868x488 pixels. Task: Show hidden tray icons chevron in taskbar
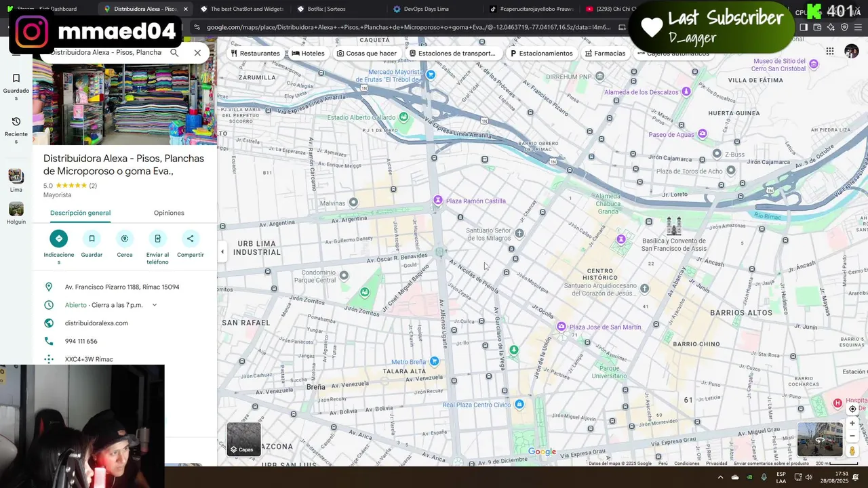coord(720,477)
